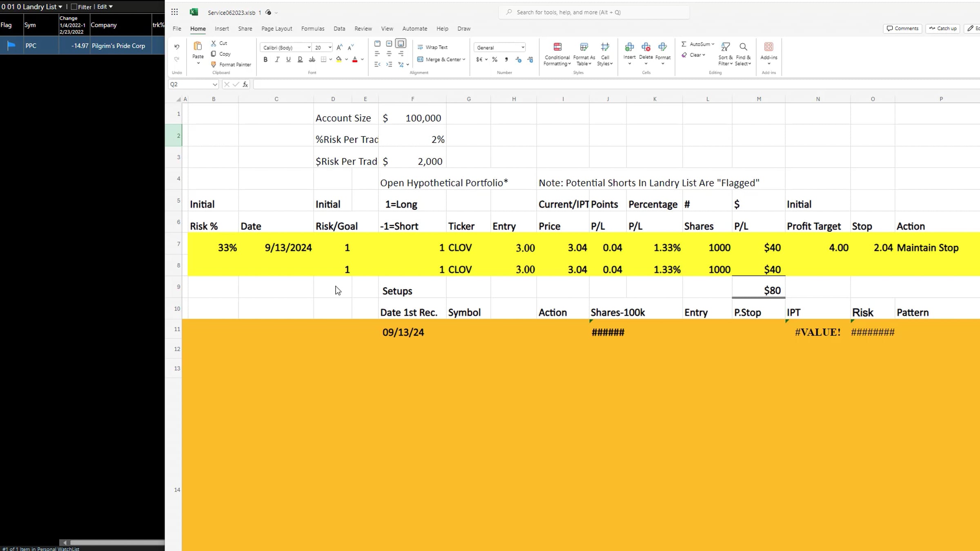Open Conditional Formatting menu
Image resolution: width=980 pixels, height=551 pixels.
tap(557, 54)
